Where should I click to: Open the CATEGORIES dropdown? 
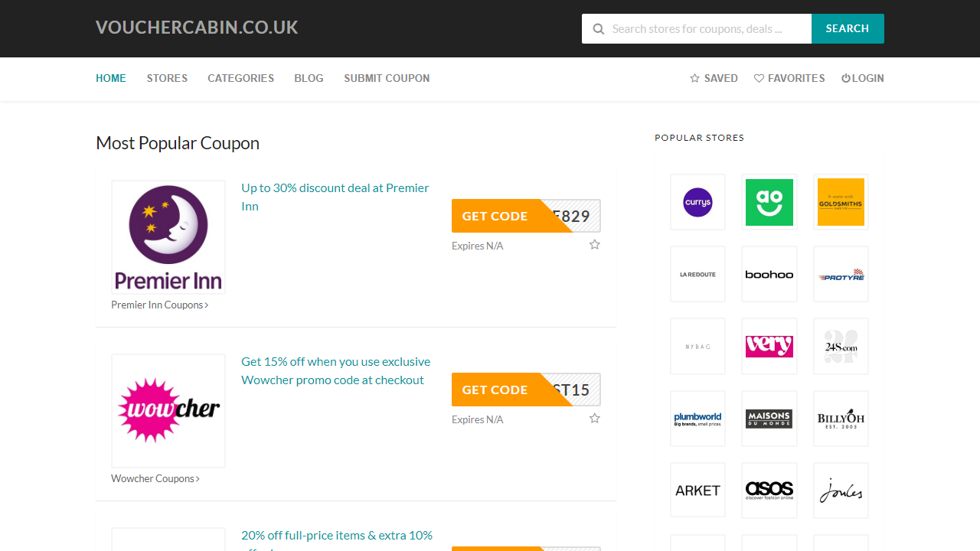pos(240,78)
